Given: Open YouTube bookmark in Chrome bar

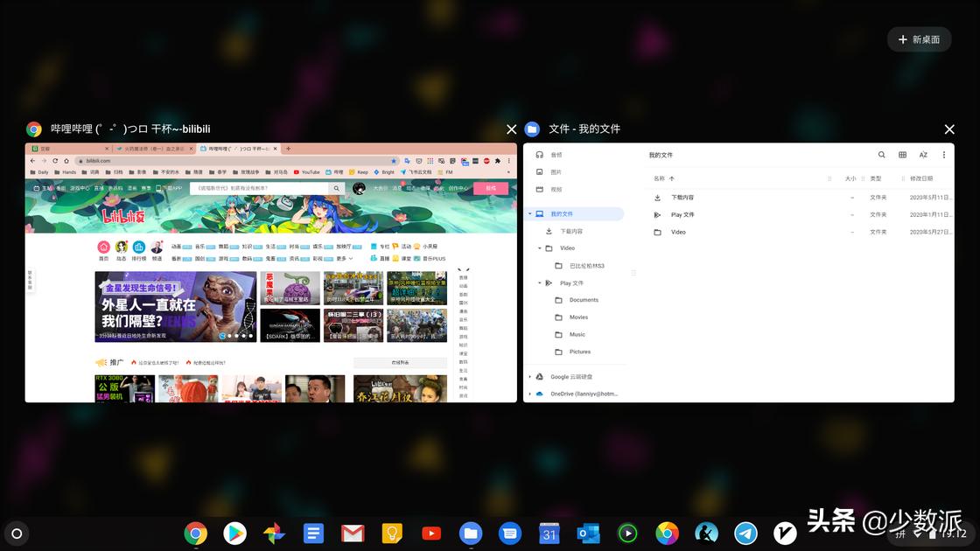Looking at the screenshot, I should click(x=306, y=171).
